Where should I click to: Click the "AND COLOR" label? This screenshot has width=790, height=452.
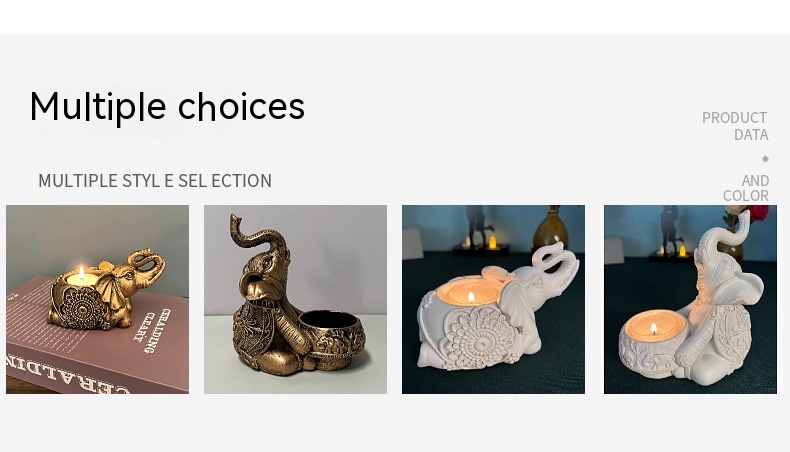tap(747, 188)
